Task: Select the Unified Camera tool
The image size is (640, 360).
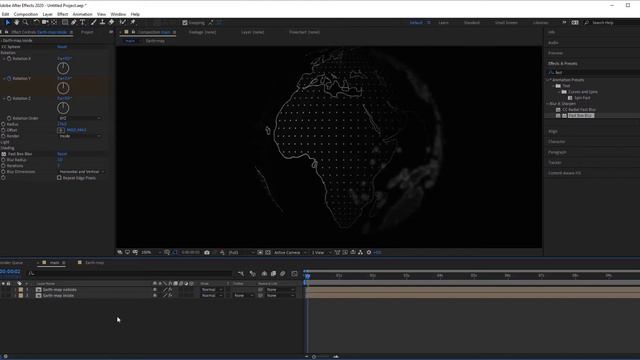Action: click(x=45, y=22)
